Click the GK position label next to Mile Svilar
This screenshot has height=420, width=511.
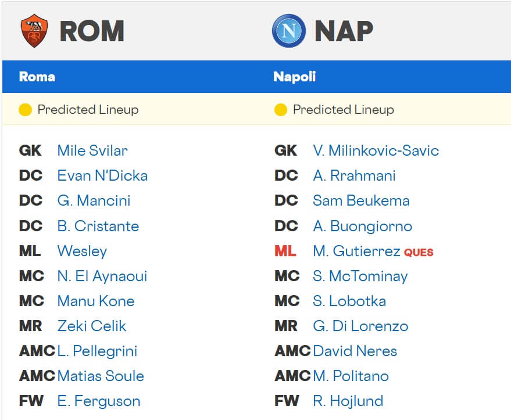tap(30, 150)
